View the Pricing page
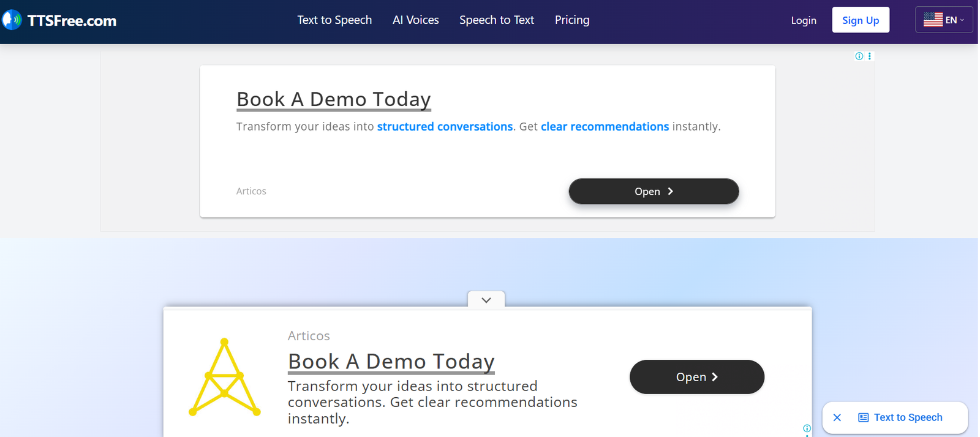This screenshot has height=437, width=980. pyautogui.click(x=572, y=20)
